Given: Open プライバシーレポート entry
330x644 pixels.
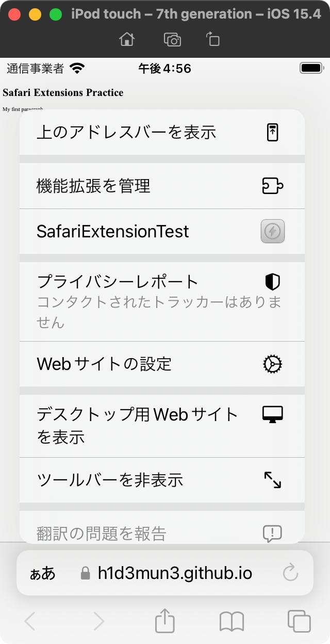Looking at the screenshot, I should click(162, 301).
